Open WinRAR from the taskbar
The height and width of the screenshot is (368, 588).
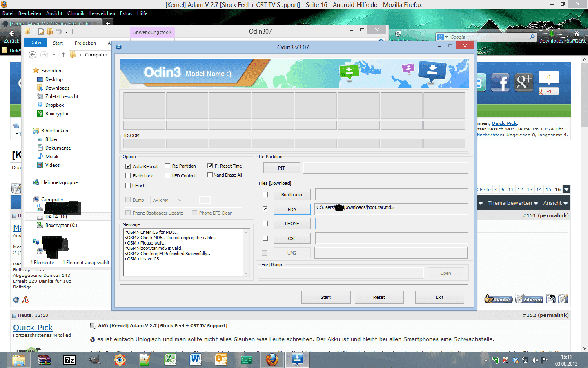point(44,360)
